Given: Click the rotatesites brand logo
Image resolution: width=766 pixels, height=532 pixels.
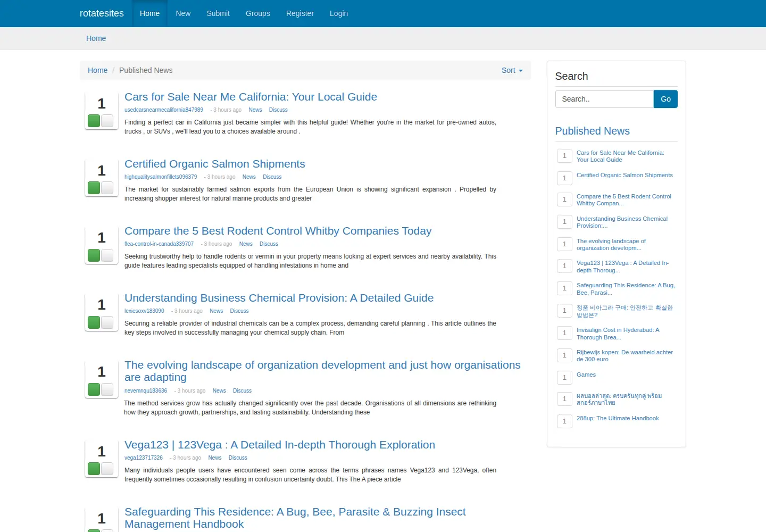Looking at the screenshot, I should pyautogui.click(x=102, y=13).
